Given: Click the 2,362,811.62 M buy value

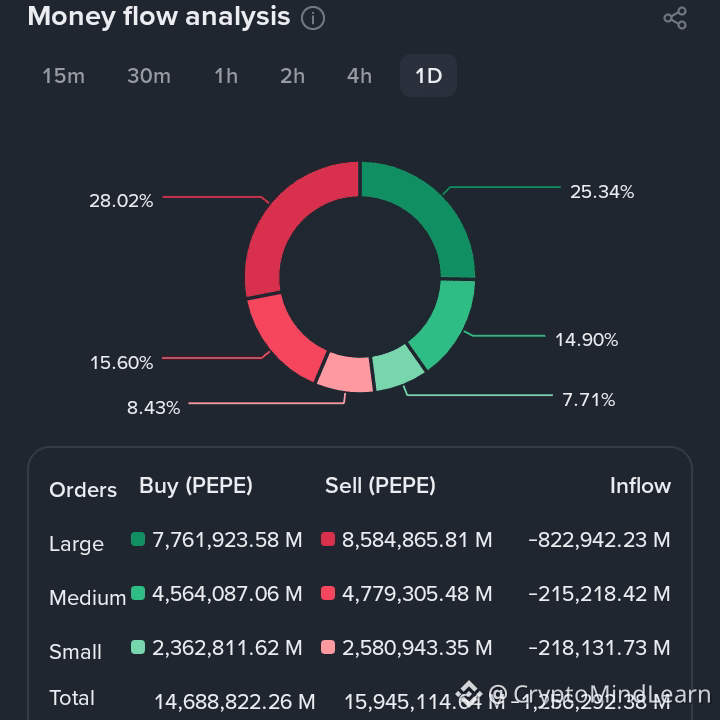Looking at the screenshot, I should [x=227, y=648].
